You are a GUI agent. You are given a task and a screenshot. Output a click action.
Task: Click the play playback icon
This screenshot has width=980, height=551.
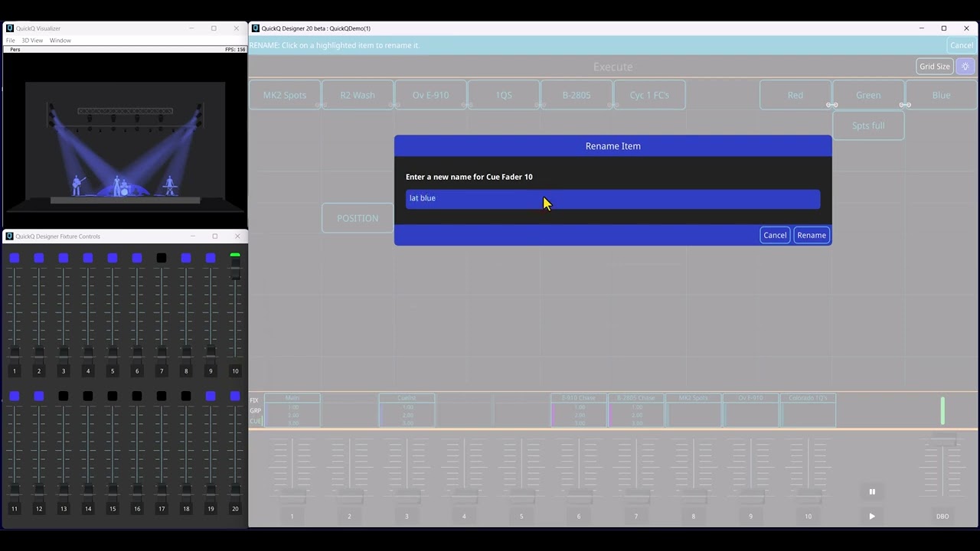[x=872, y=517]
